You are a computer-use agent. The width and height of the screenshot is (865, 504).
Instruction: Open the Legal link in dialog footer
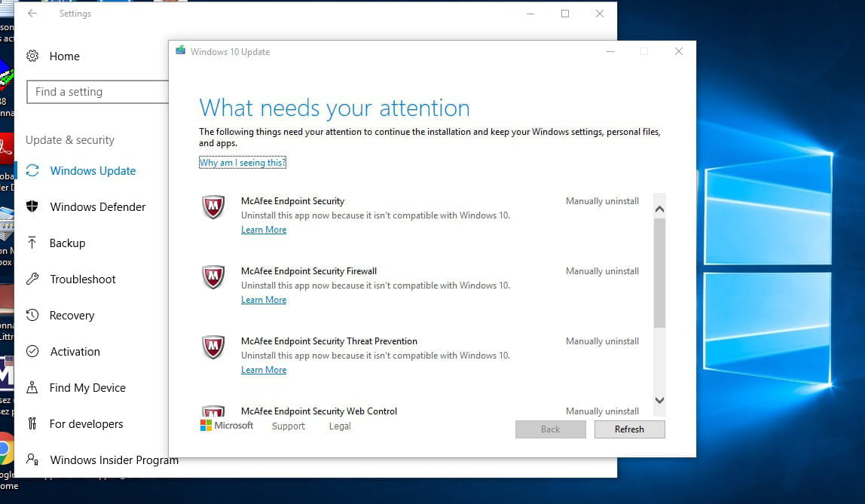click(340, 426)
